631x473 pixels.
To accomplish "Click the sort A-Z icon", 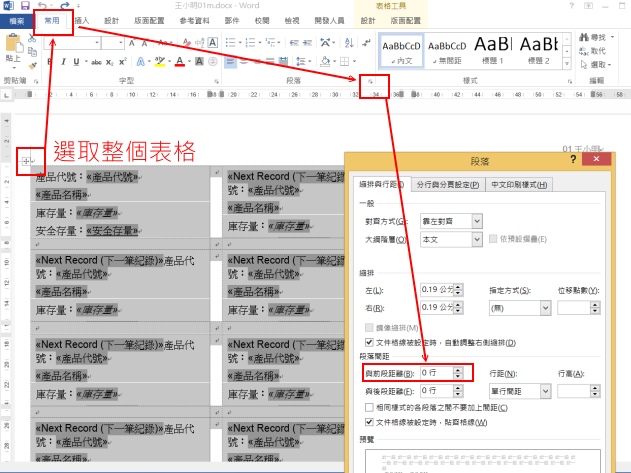I will [349, 42].
